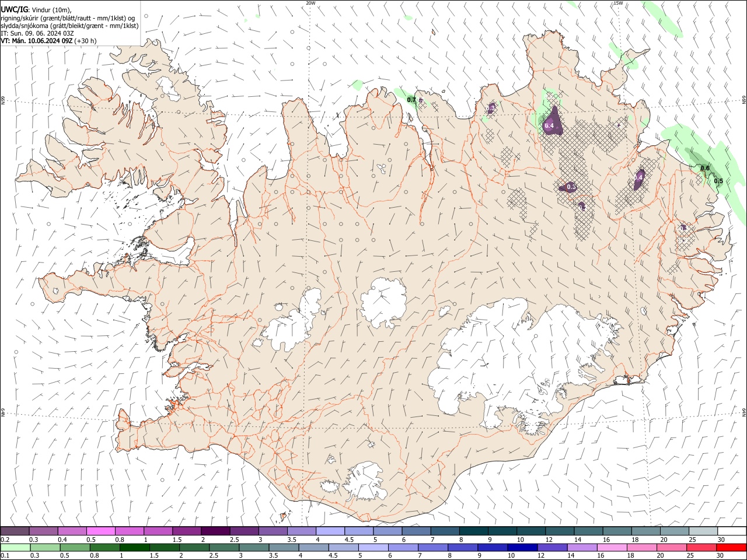Click the 'UWC/IG: Vindur (10m)' title text
This screenshot has width=747, height=560.
coord(36,9)
